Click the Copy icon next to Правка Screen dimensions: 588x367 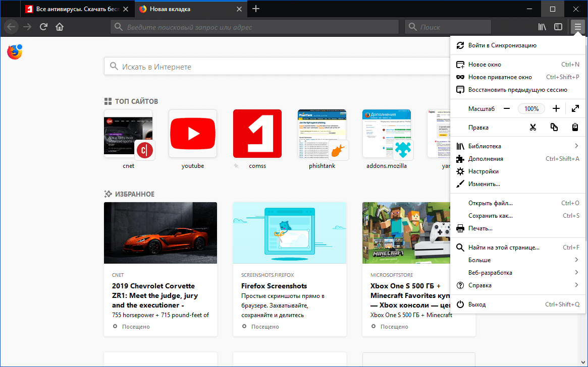(554, 127)
